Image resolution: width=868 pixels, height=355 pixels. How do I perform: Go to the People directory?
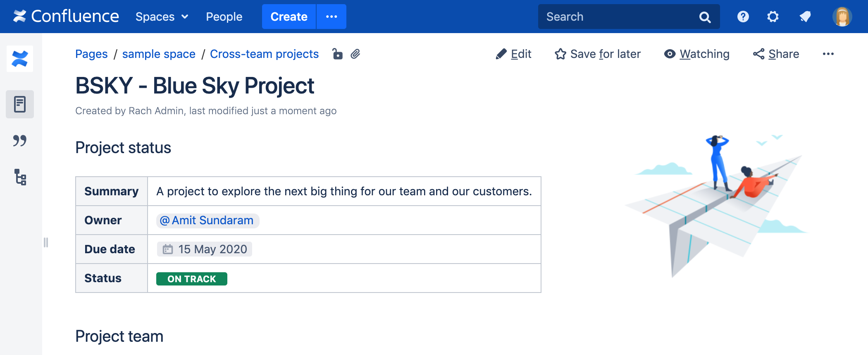pyautogui.click(x=224, y=17)
